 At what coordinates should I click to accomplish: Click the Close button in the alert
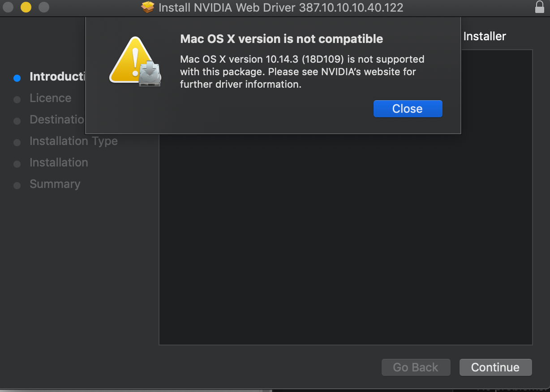click(408, 109)
